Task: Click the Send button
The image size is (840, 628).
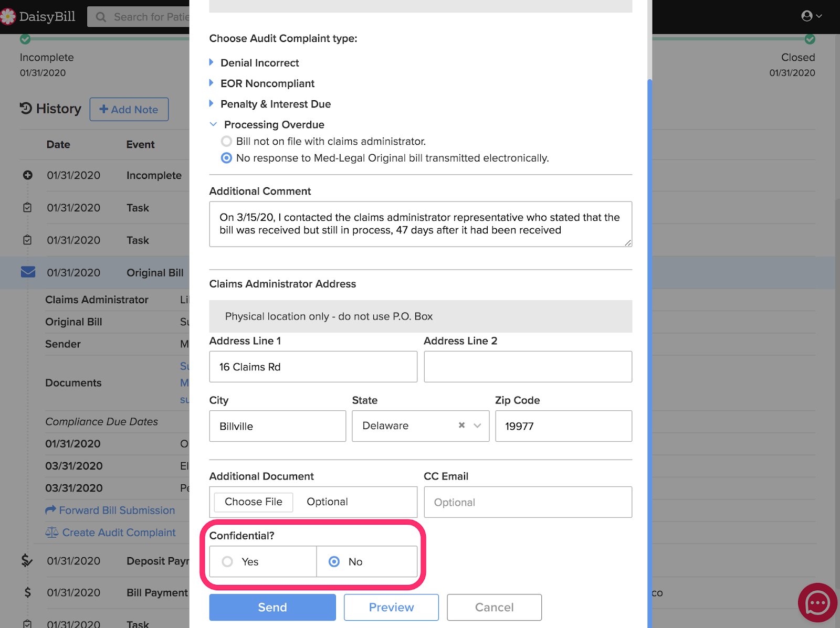Action: click(x=272, y=607)
